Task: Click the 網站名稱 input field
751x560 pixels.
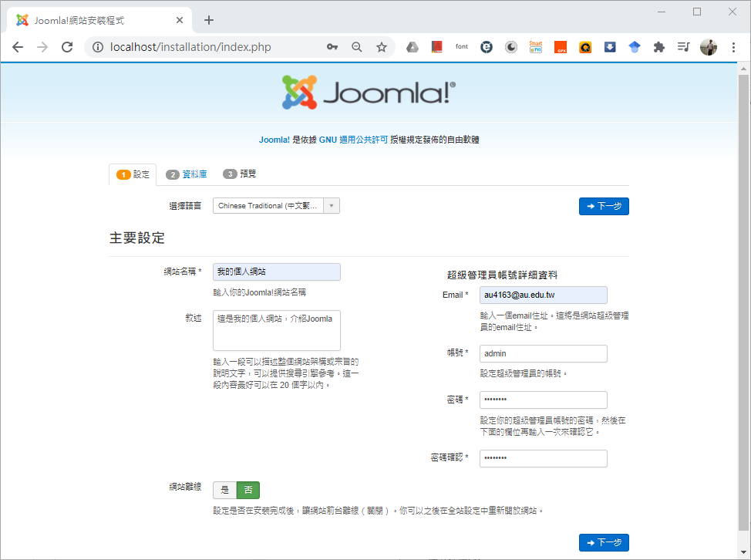Action: tap(277, 272)
